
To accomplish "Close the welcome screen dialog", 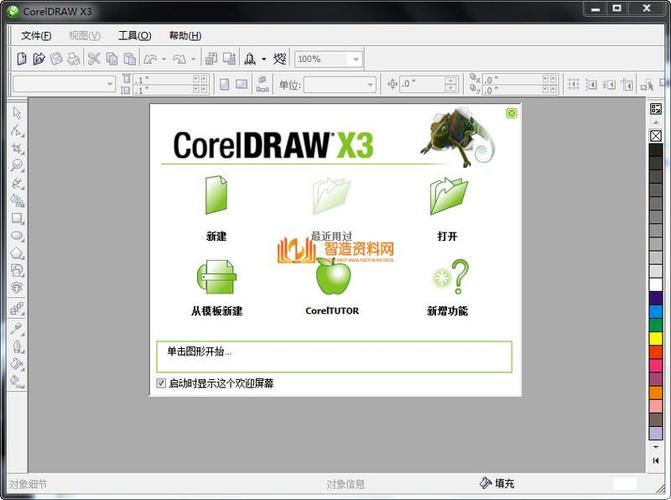I will (511, 113).
